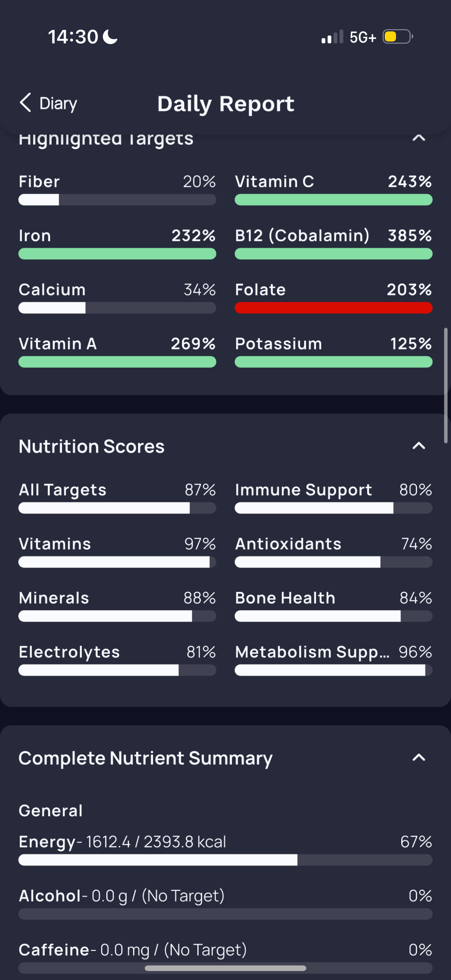Screen dimensions: 451x980
Task: Click the vertical scrollbar on the right edge
Action: (x=446, y=385)
